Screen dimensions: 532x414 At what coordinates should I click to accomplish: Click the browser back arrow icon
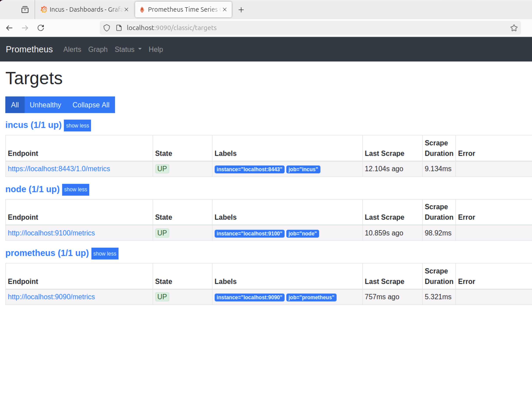point(9,28)
